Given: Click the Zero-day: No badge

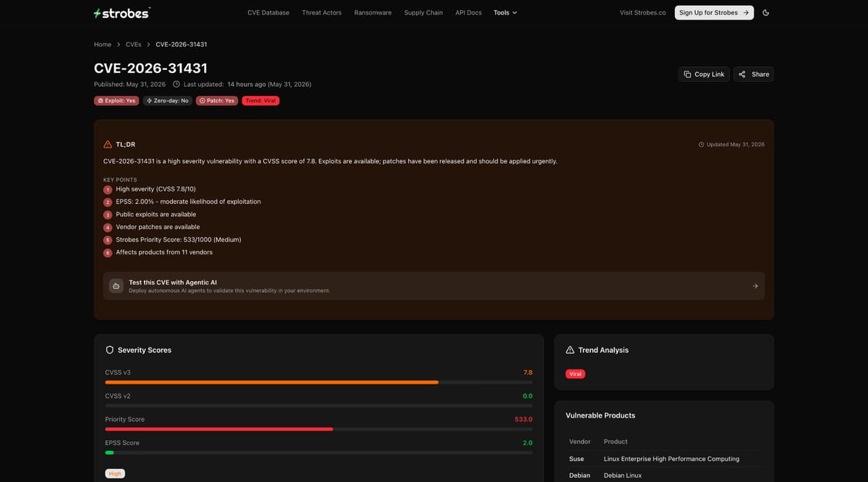Looking at the screenshot, I should (x=167, y=100).
